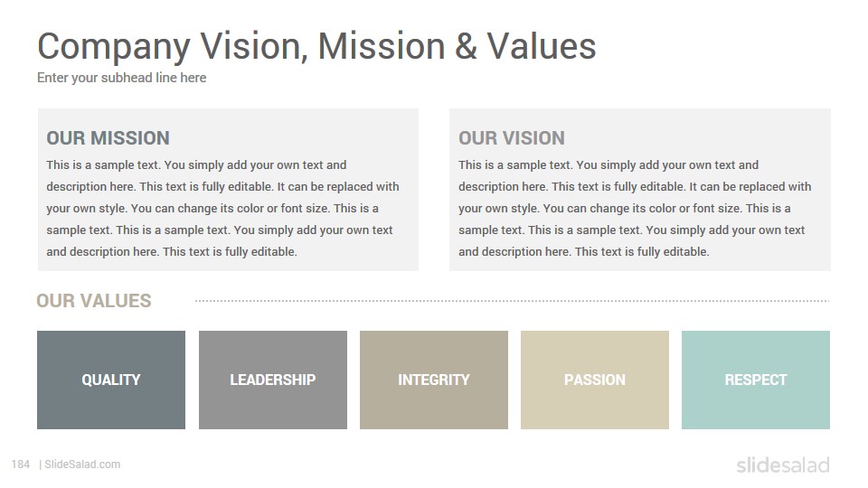The width and height of the screenshot is (868, 488).
Task: Open the SlideSalad.com footer link
Action: (82, 465)
